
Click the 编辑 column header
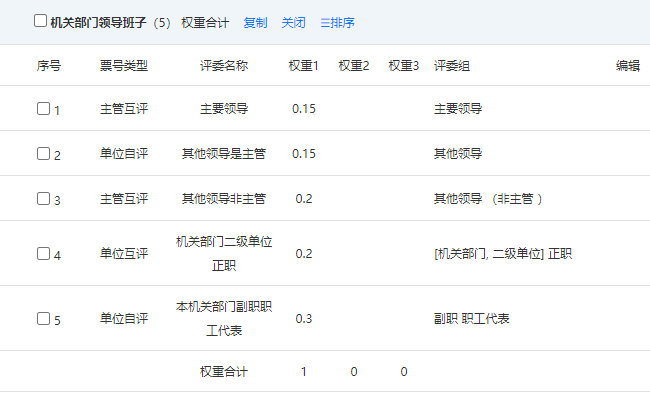click(628, 66)
